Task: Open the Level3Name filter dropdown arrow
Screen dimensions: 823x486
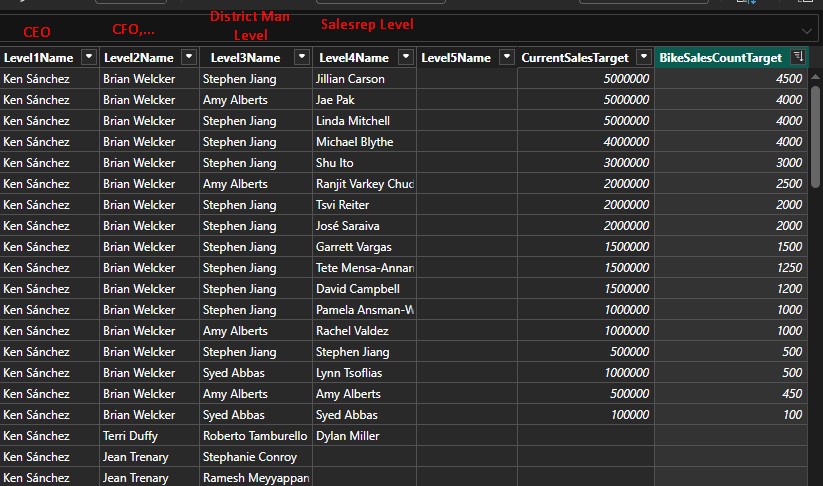Action: [302, 58]
